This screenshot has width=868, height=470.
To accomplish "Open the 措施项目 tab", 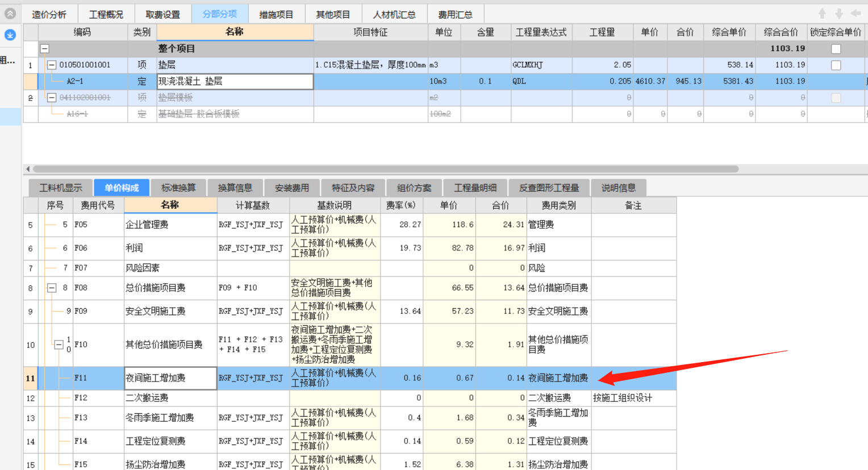I will click(x=277, y=14).
